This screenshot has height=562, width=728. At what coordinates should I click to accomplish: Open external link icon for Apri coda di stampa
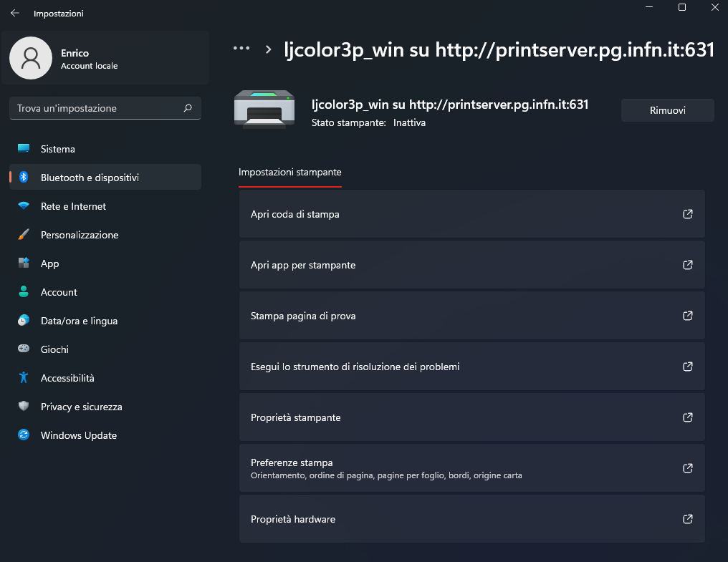tap(688, 214)
